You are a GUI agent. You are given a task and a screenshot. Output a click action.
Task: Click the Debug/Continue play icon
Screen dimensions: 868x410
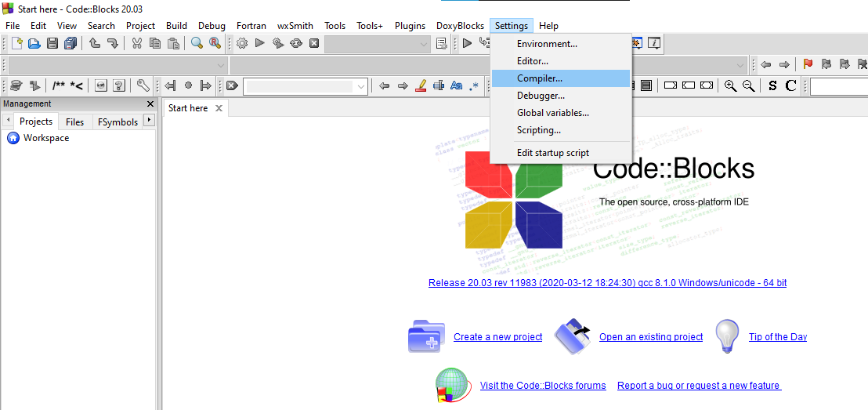coord(467,43)
